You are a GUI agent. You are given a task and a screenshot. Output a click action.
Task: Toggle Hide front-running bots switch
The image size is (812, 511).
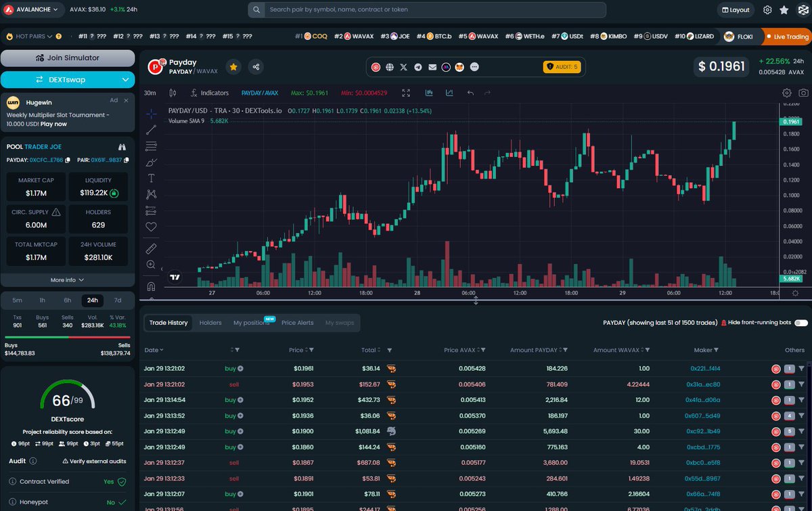tap(801, 323)
